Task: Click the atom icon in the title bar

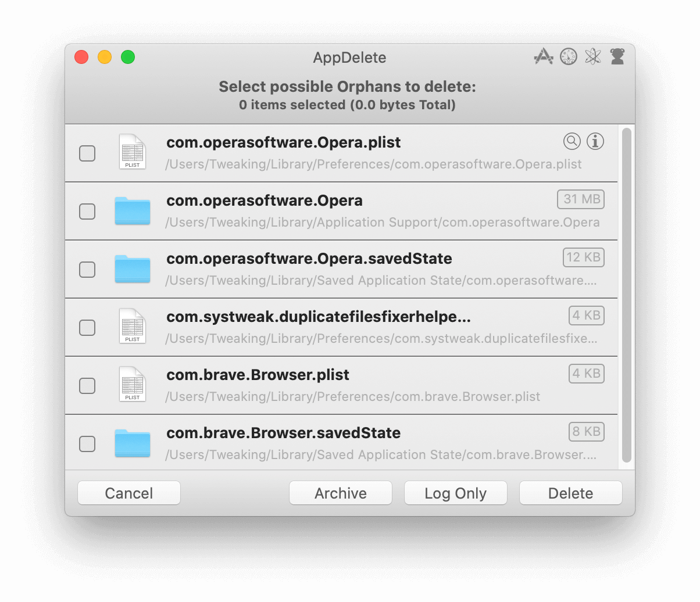Action: coord(593,56)
